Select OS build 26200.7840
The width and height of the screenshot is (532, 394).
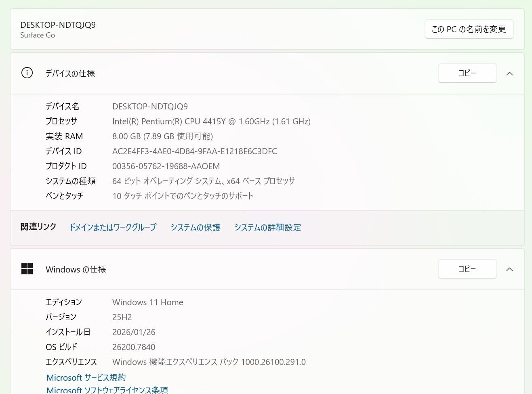(134, 347)
